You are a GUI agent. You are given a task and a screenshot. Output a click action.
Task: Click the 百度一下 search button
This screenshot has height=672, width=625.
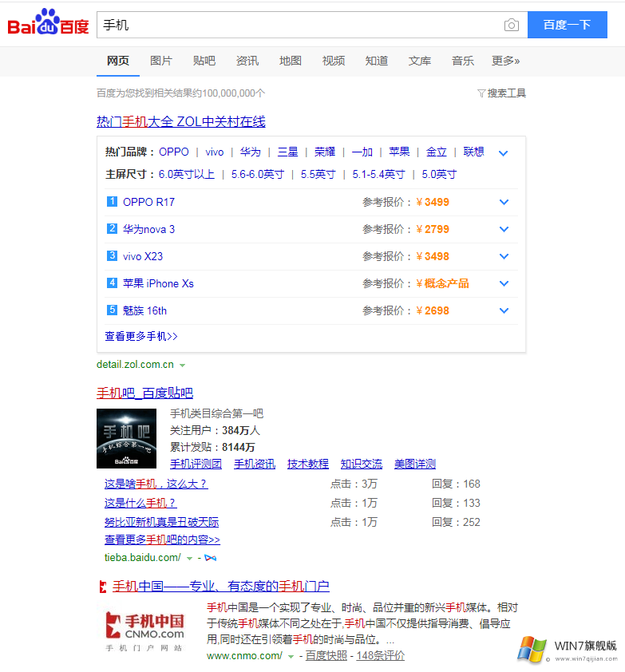tap(567, 25)
